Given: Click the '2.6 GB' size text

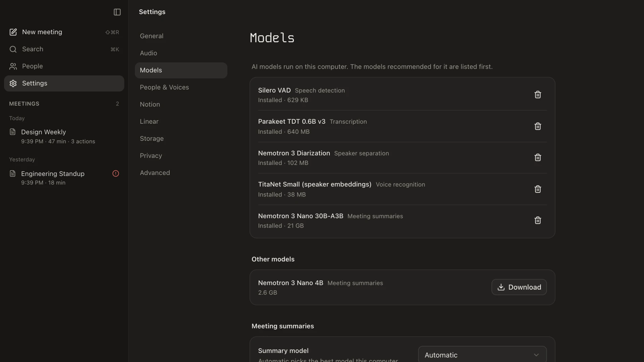Looking at the screenshot, I should tap(267, 293).
